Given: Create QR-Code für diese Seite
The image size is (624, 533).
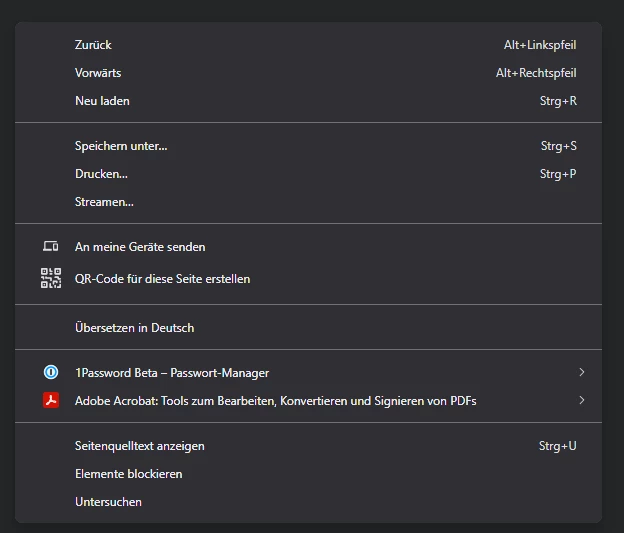Looking at the screenshot, I should 162,279.
